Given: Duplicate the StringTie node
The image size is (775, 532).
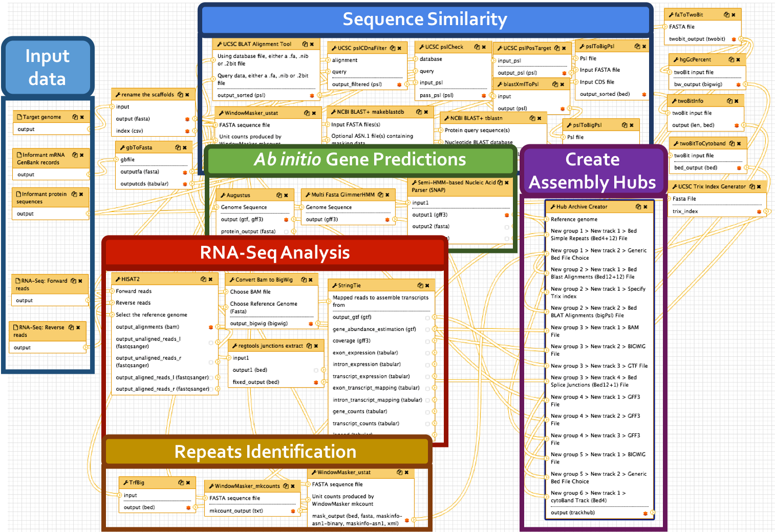Looking at the screenshot, I should [x=420, y=285].
